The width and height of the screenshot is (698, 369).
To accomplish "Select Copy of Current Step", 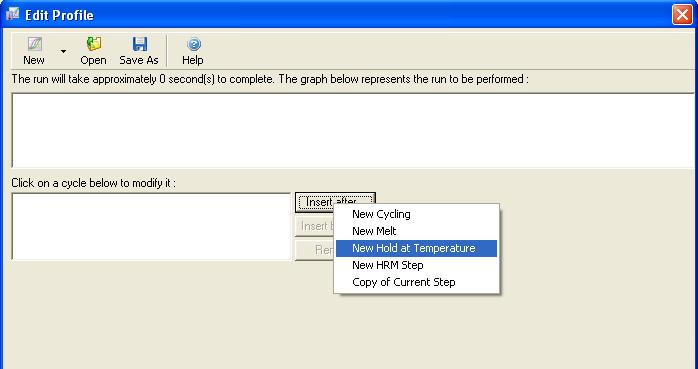I will (416, 282).
